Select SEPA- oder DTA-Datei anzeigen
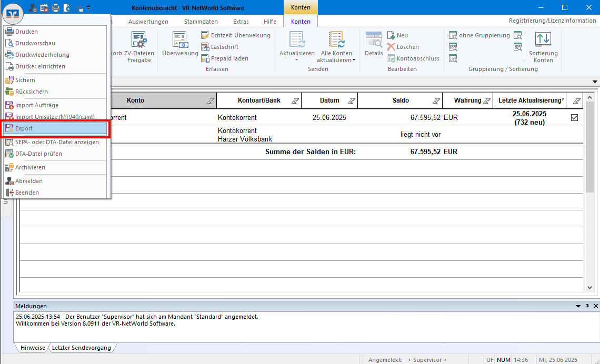Screen dimensions: 600x364 point(55,142)
